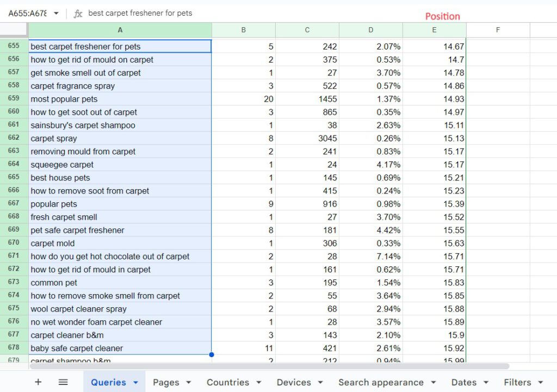557x392 pixels.
Task: Click the name box showing A655:A678
Action: [27, 14]
